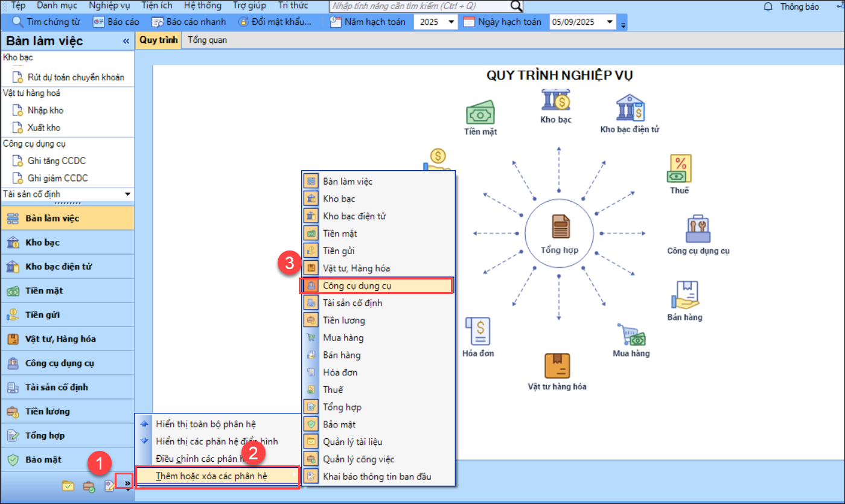Toggle Bán hàng module in add/remove list
The width and height of the screenshot is (845, 504).
click(378, 355)
